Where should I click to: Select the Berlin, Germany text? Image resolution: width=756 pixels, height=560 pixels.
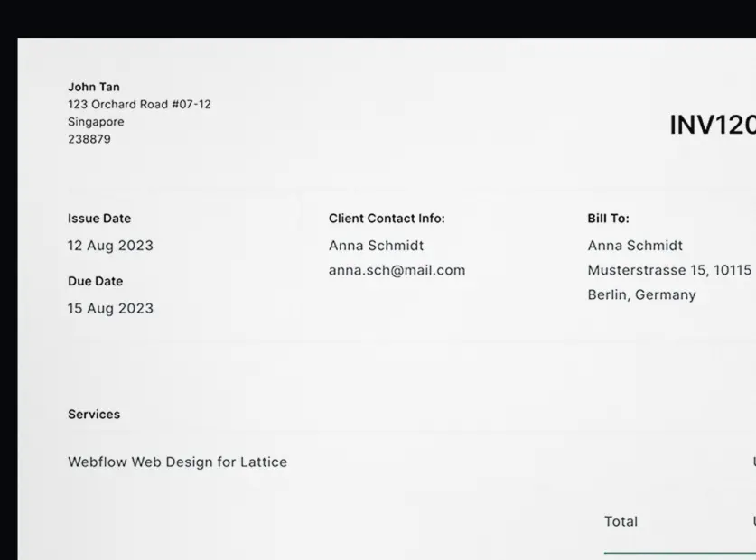(641, 294)
